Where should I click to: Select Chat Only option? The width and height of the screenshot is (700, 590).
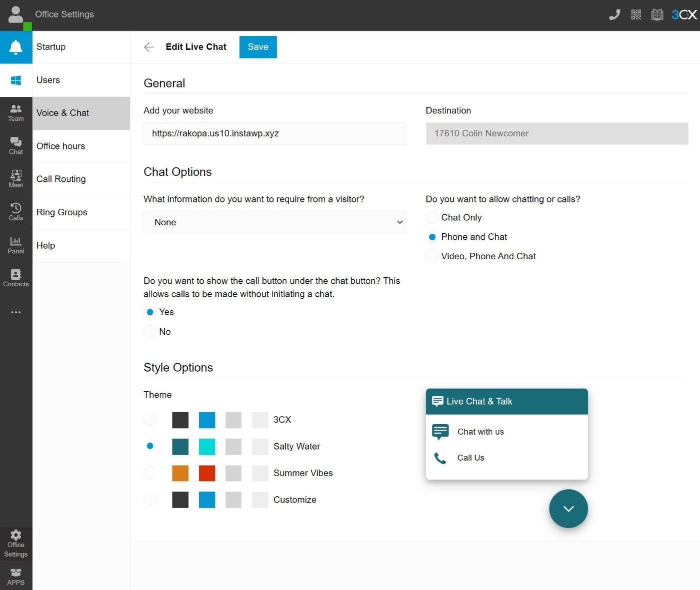432,217
